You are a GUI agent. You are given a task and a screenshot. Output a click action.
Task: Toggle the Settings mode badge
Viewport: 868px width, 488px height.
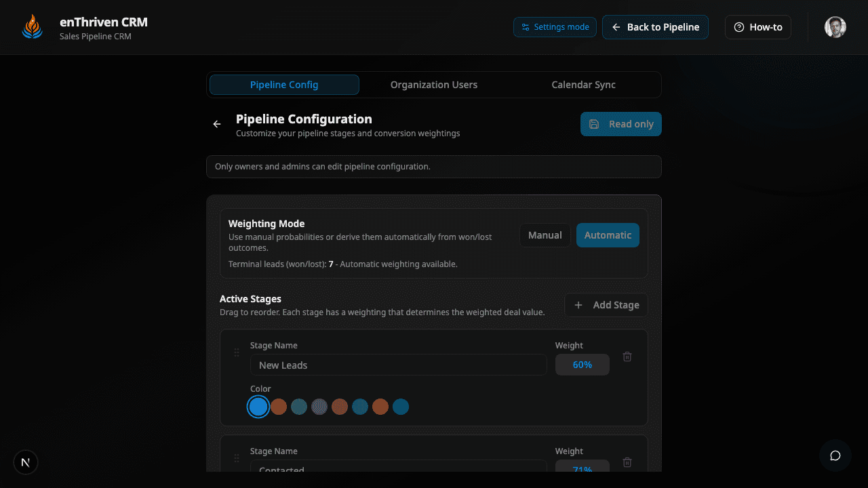(x=555, y=27)
